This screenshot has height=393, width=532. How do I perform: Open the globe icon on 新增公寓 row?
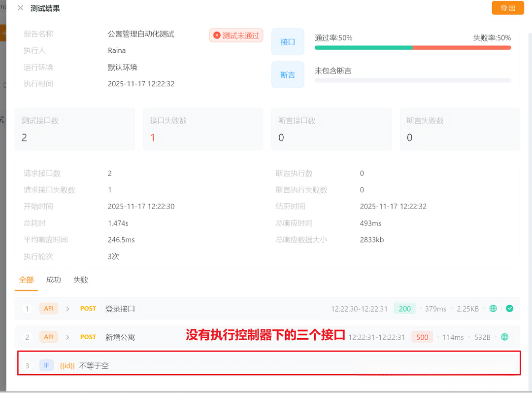tap(504, 337)
